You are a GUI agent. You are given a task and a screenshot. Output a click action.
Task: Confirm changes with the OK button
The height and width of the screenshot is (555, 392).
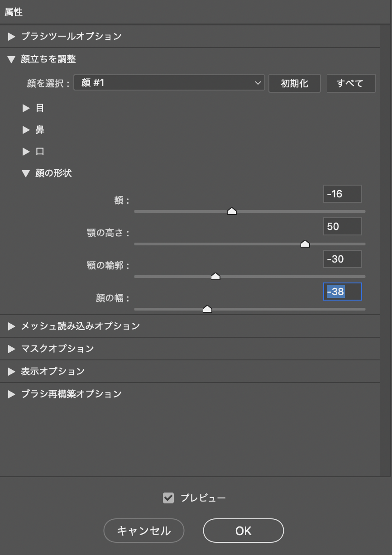point(243,531)
